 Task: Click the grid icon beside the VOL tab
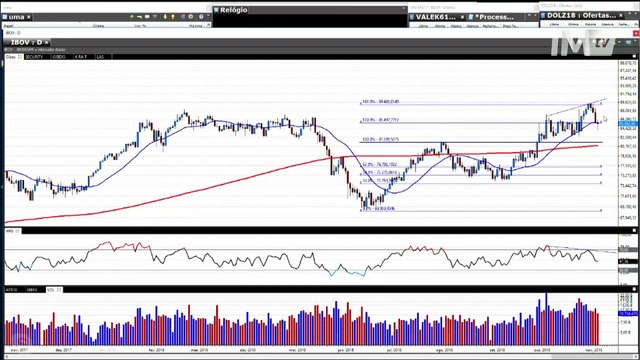[x=59, y=290]
